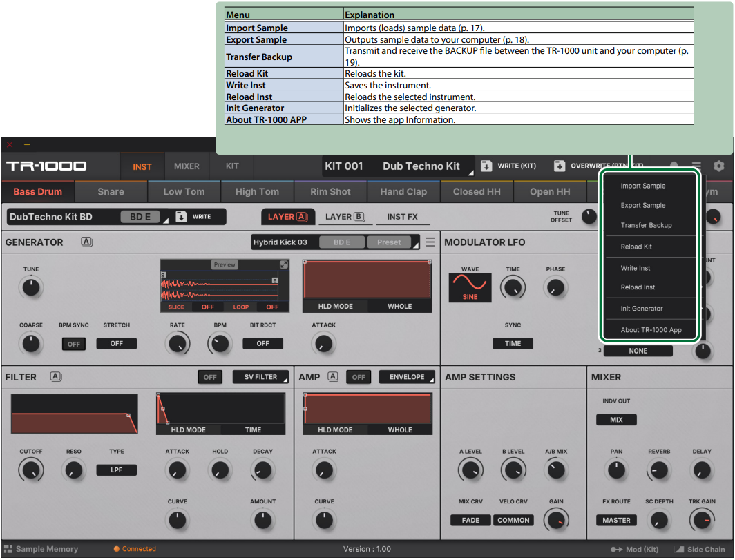This screenshot has height=560, width=735.
Task: Click the waveform Preview button
Action: [225, 264]
